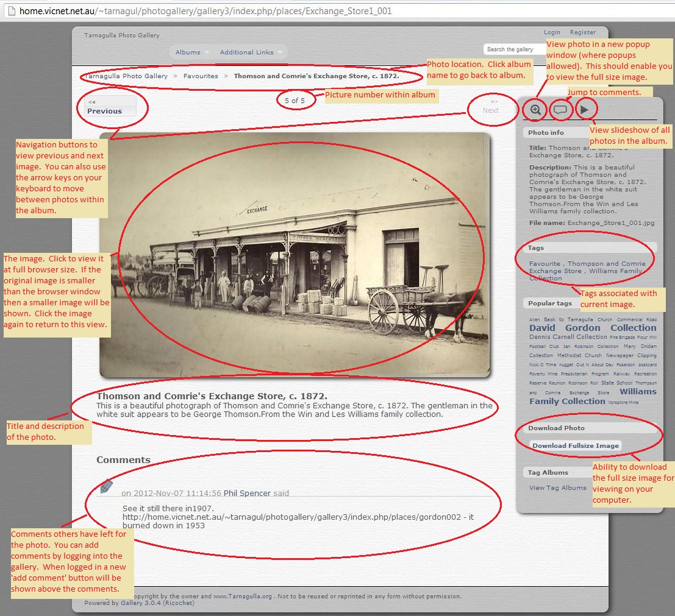
Task: Open the Ian Robinson Collection popular tag
Action: point(591,346)
